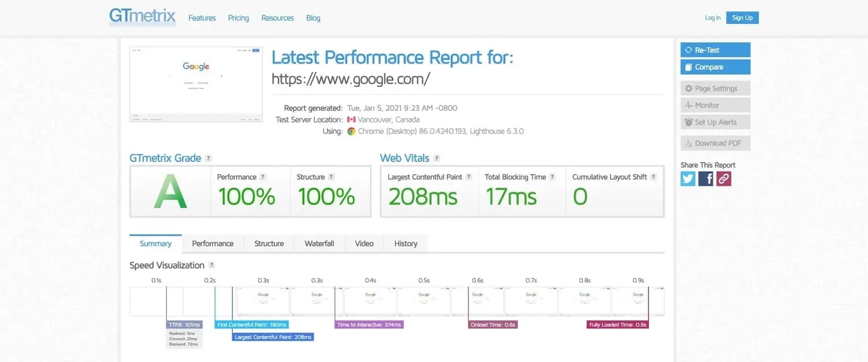Click the Google homepage screenshot thumbnail
Viewport: 868px width, 362px height.
(196, 84)
